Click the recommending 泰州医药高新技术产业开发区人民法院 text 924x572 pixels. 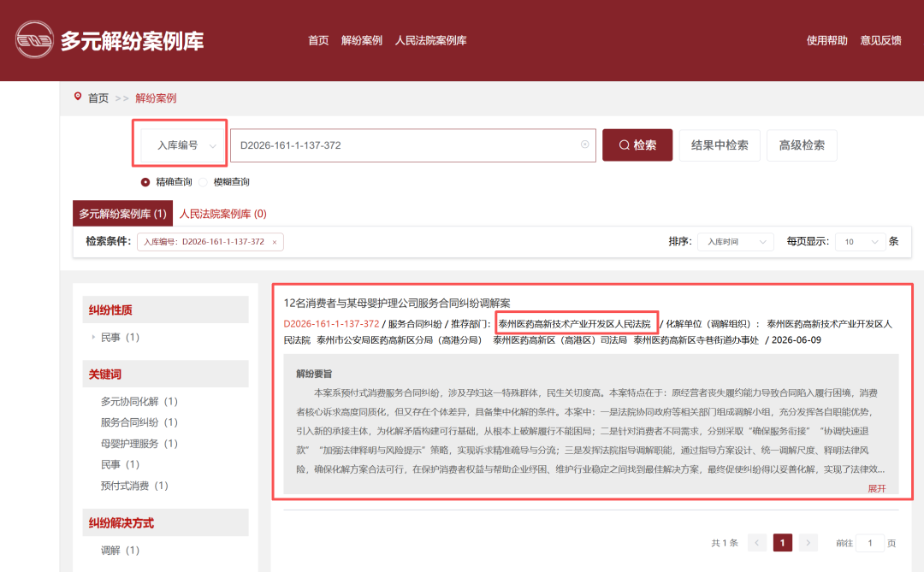pos(575,324)
